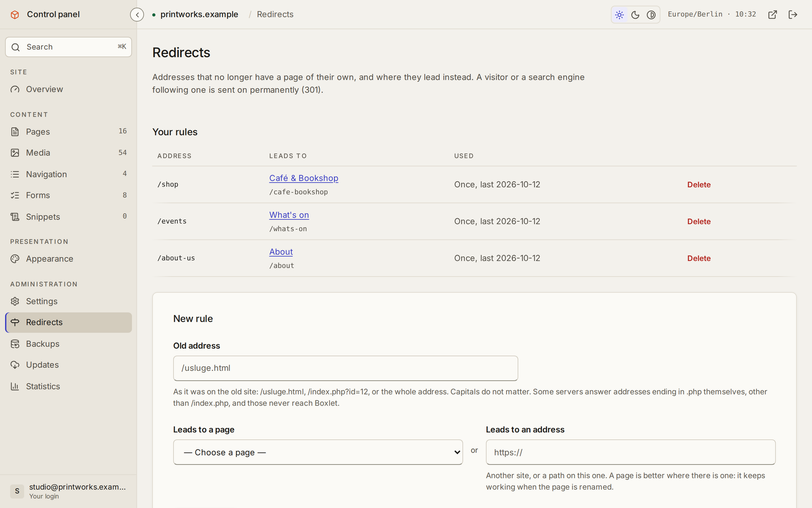Image resolution: width=812 pixels, height=508 pixels.
Task: Delete the /about-us redirect rule
Action: [699, 258]
